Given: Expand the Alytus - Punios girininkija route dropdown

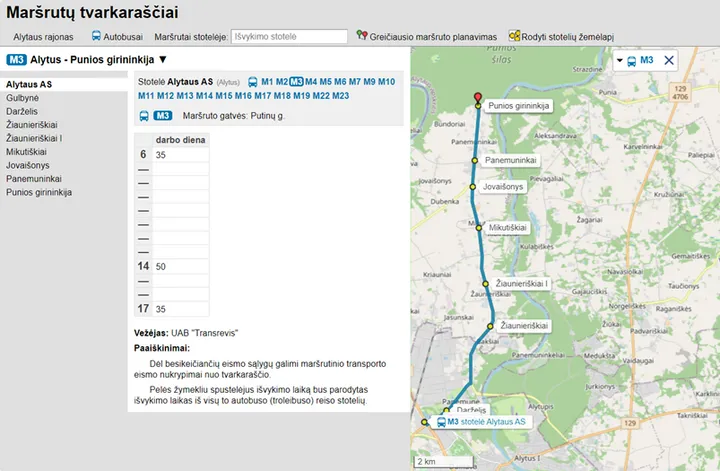Looking at the screenshot, I should tap(163, 60).
